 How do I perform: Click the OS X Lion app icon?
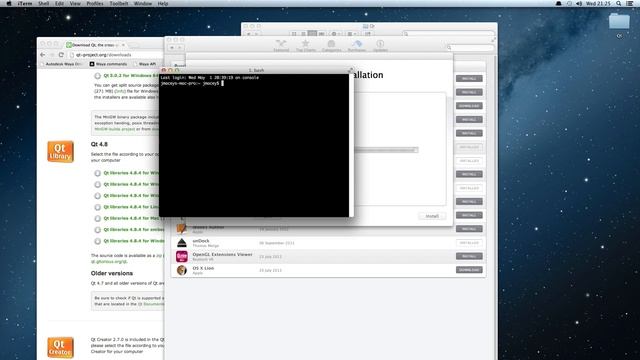click(x=182, y=270)
